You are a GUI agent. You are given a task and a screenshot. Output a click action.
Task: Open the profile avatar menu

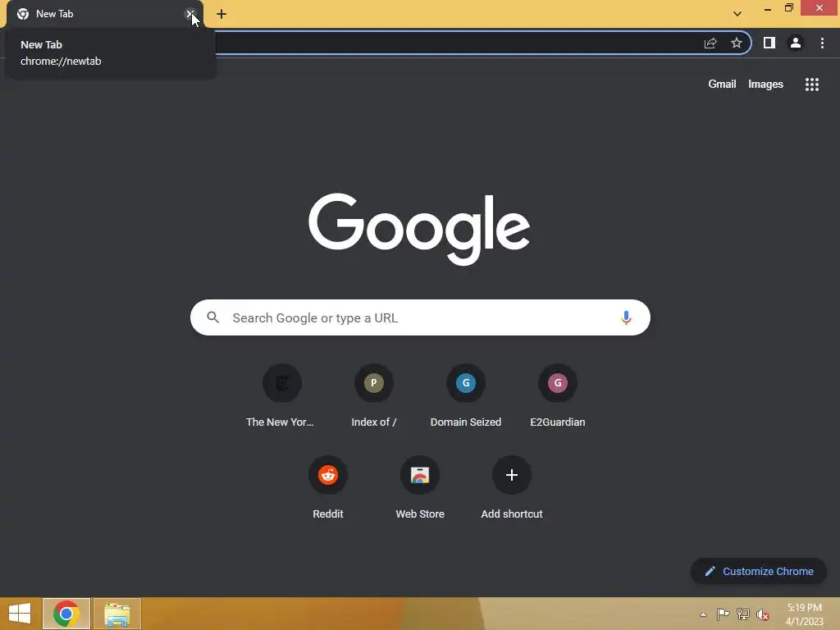point(796,43)
